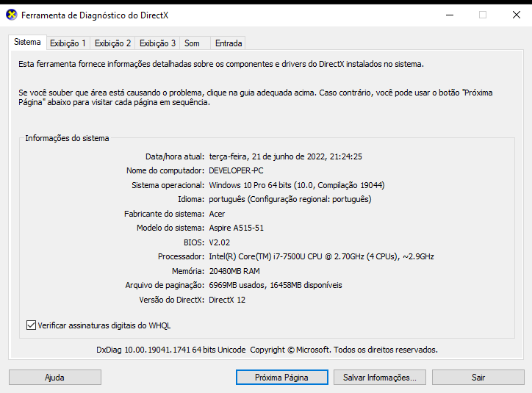Image resolution: width=532 pixels, height=393 pixels.
Task: Click the DxDiag version copyright text
Action: 271,350
